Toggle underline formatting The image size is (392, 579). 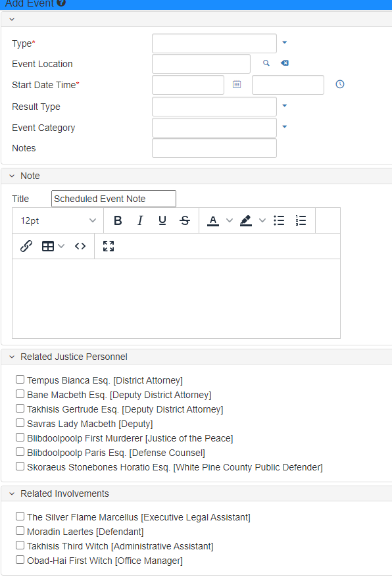162,220
